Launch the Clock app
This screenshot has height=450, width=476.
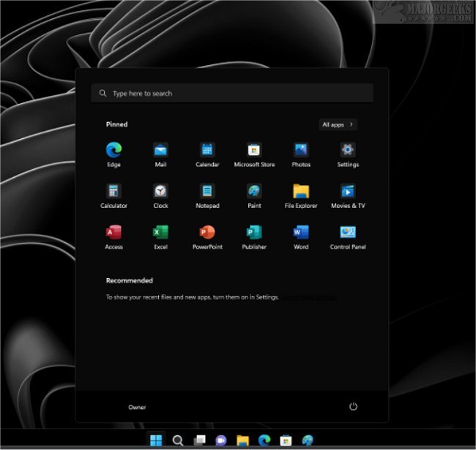point(160,192)
